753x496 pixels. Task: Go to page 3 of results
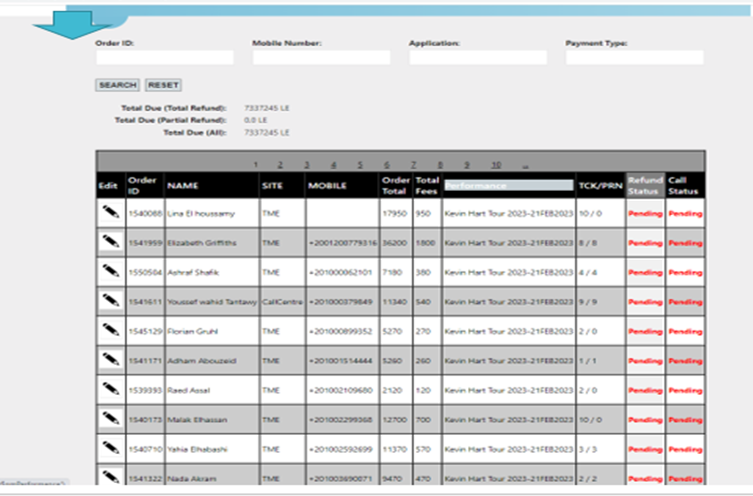click(x=307, y=165)
